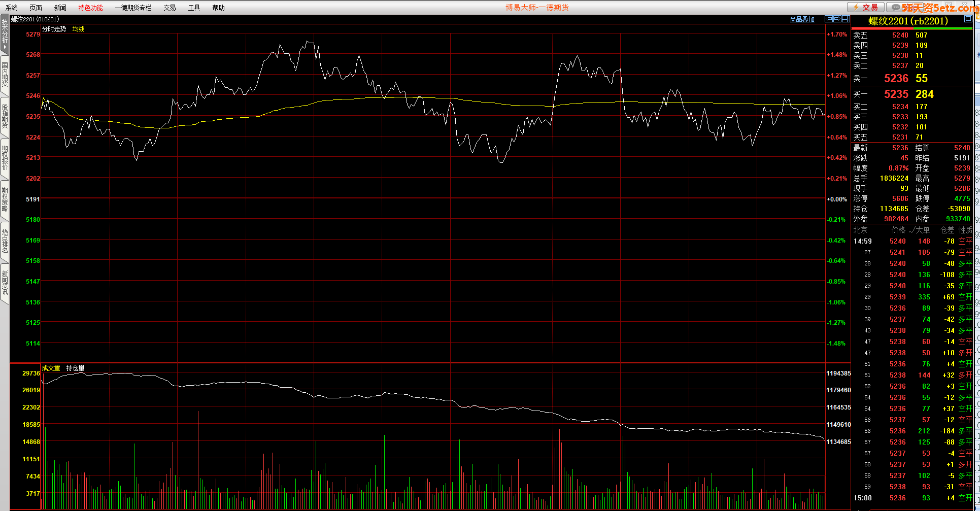The height and width of the screenshot is (511, 980).
Task: Click the 螺纹2201(rb2201) quote panel header
Action: pos(908,21)
